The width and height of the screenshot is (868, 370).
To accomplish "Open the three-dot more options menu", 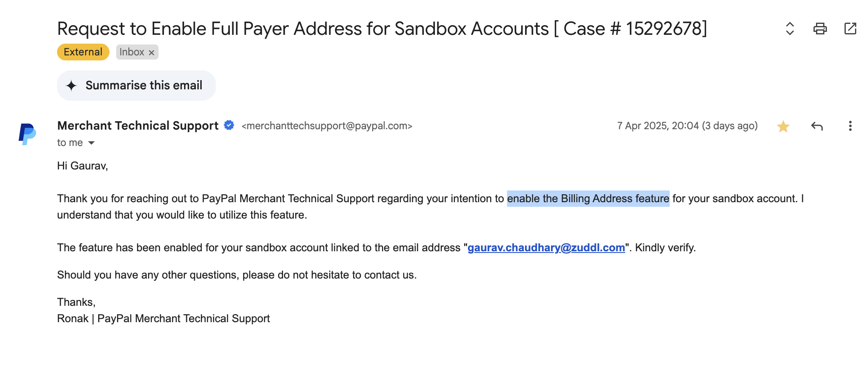I will 850,126.
